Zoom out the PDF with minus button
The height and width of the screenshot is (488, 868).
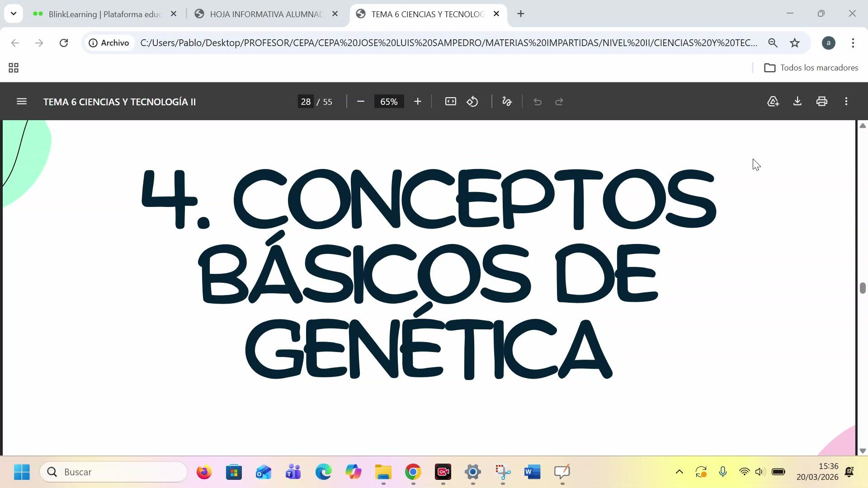click(360, 102)
